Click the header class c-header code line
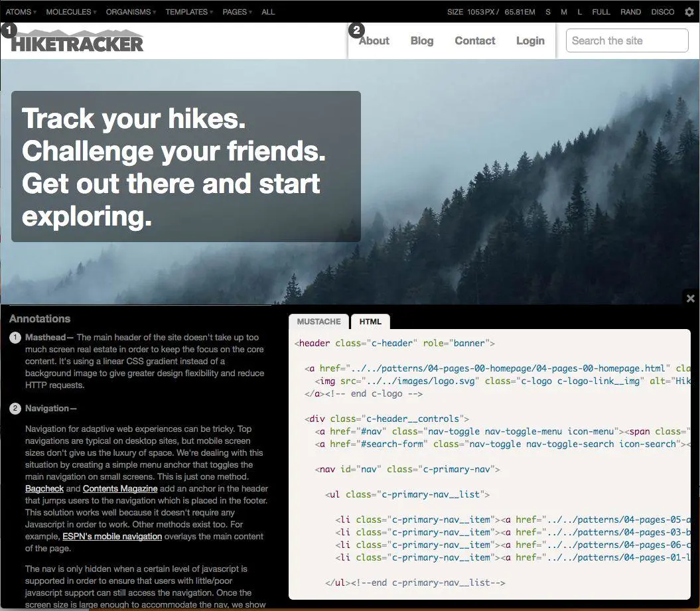 pos(395,343)
